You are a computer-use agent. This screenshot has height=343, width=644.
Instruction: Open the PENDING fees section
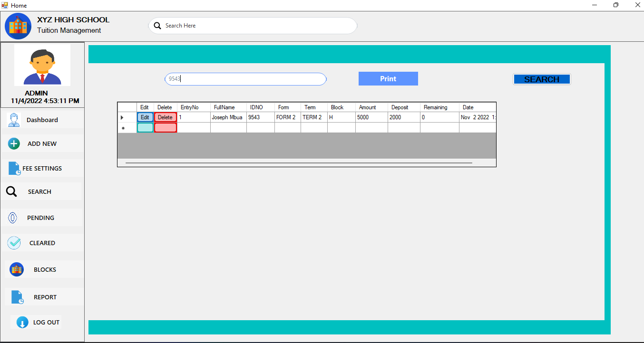[x=13, y=218]
